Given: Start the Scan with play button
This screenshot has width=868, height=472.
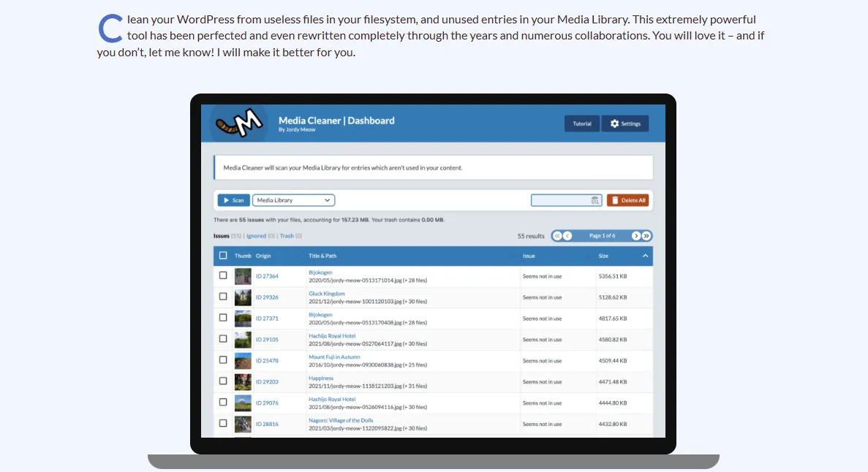Looking at the screenshot, I should pos(233,200).
